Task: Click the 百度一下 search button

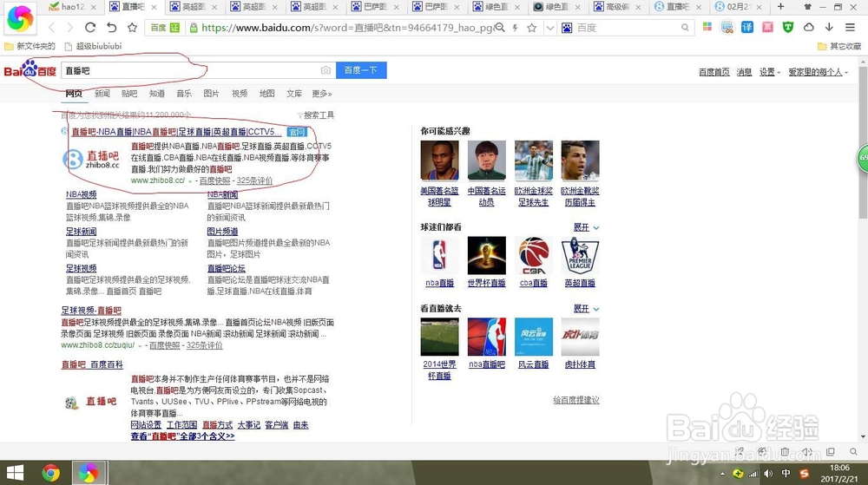Action: point(361,70)
